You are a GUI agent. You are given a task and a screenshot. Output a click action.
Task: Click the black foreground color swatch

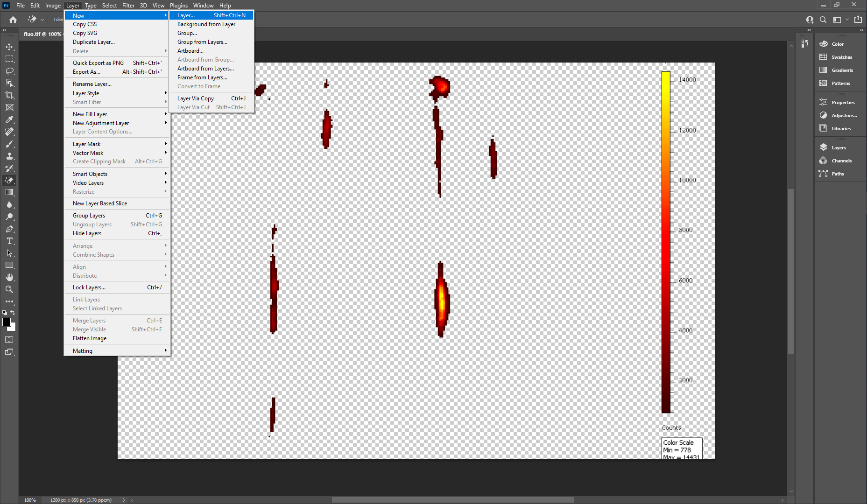6,322
